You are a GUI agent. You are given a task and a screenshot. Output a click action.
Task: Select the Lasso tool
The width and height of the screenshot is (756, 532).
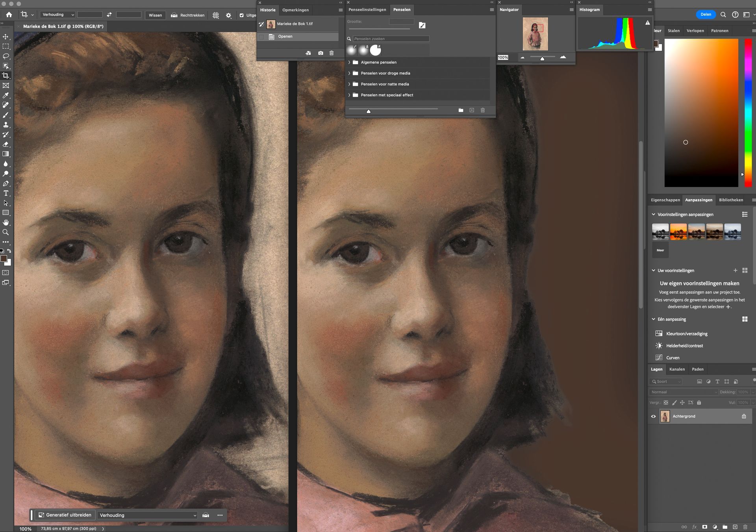tap(6, 56)
